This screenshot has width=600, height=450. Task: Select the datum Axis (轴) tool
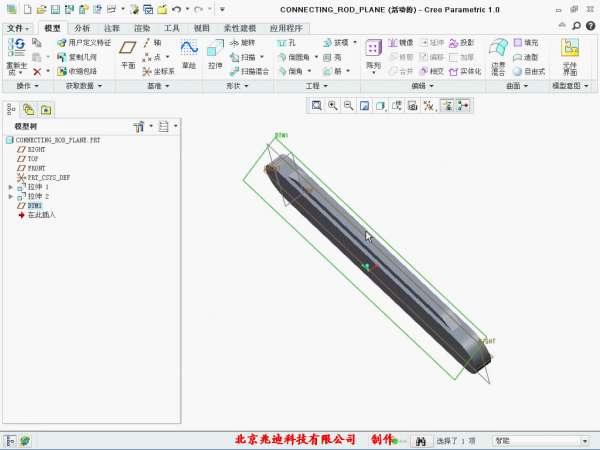click(152, 42)
